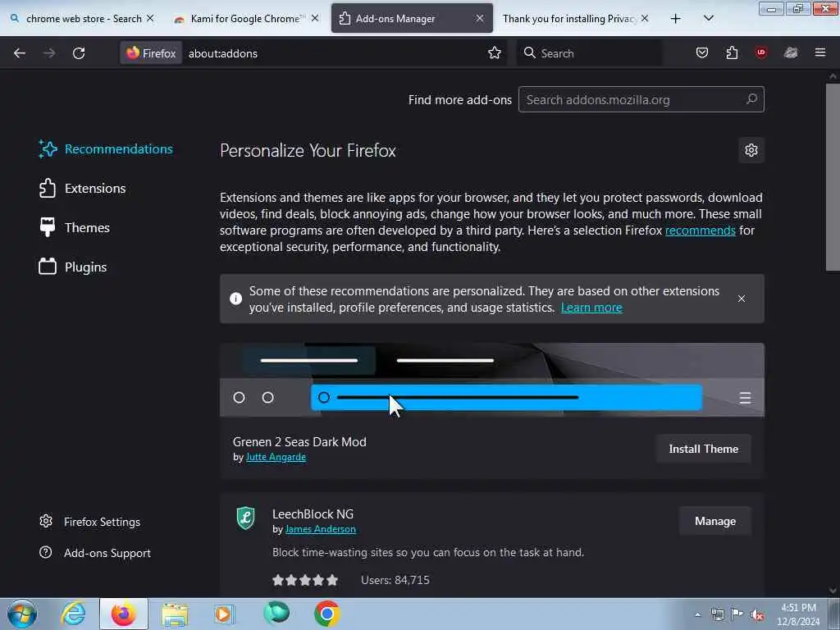
Task: Open James Anderson author link
Action: (321, 529)
